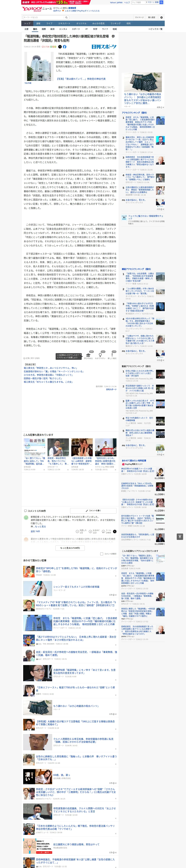Click back-to-top arrow button
186x868 pixels.
pyautogui.click(x=180, y=536)
